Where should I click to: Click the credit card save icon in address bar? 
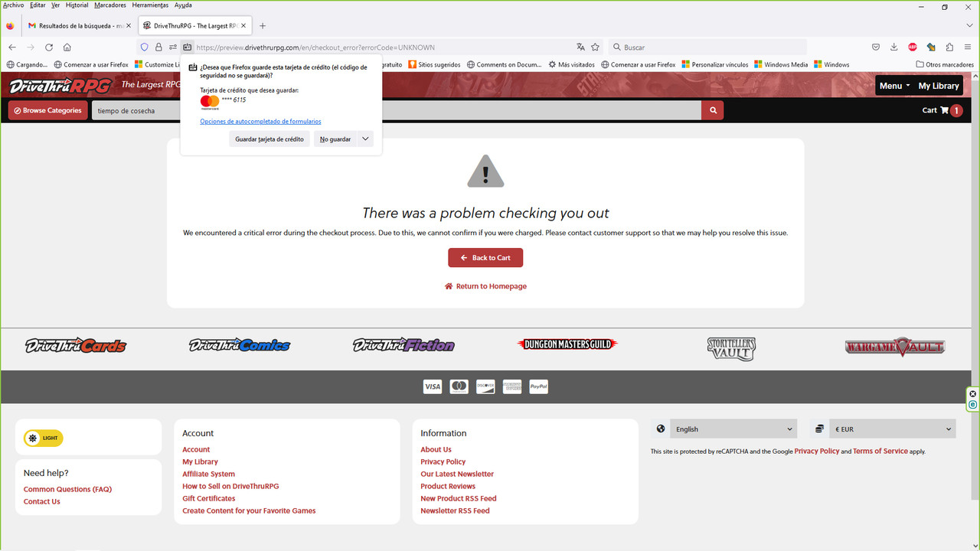[187, 47]
